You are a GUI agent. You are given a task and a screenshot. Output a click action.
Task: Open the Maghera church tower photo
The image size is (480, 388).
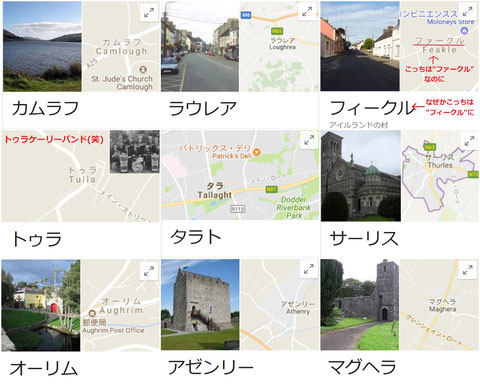click(360, 305)
